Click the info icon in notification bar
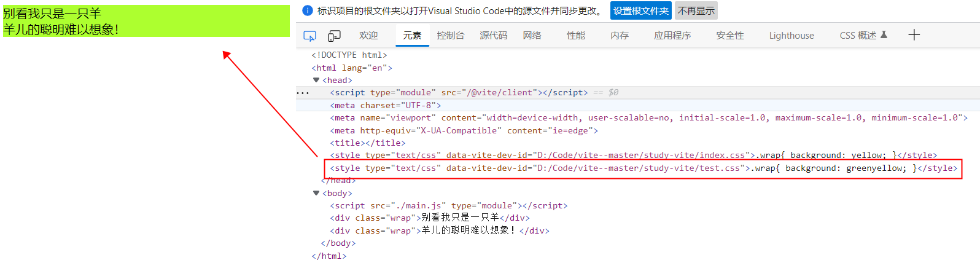The image size is (980, 268). pos(308,10)
